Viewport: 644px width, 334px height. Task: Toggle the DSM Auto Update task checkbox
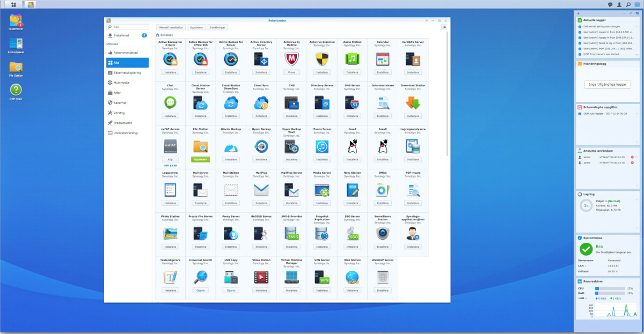click(580, 114)
